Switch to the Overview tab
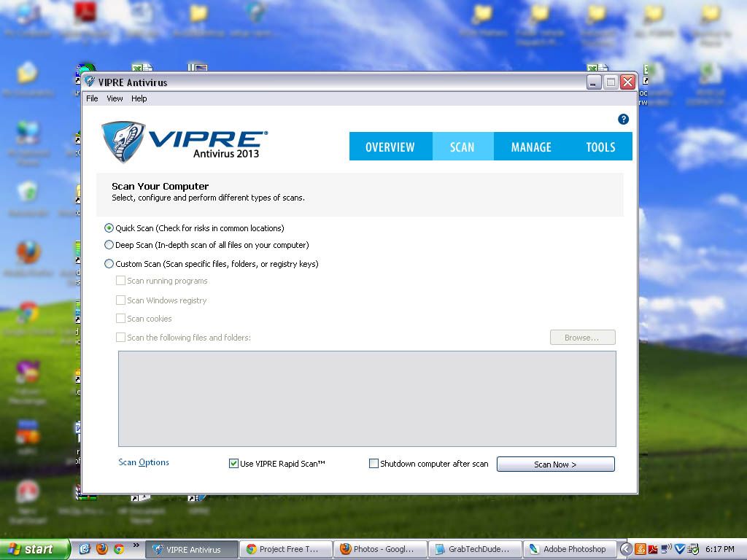747x560 pixels. 391,147
